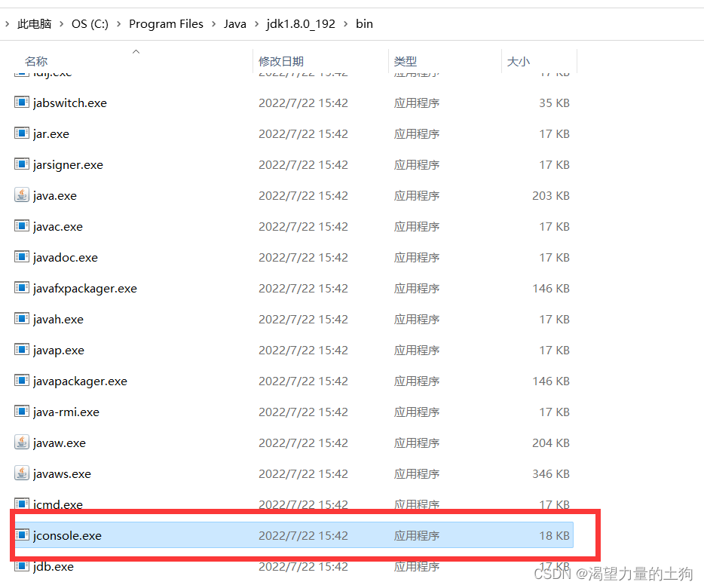Screen dimensions: 704x588
Task: Click the 346 KB size of javaws.exe
Action: (x=551, y=474)
